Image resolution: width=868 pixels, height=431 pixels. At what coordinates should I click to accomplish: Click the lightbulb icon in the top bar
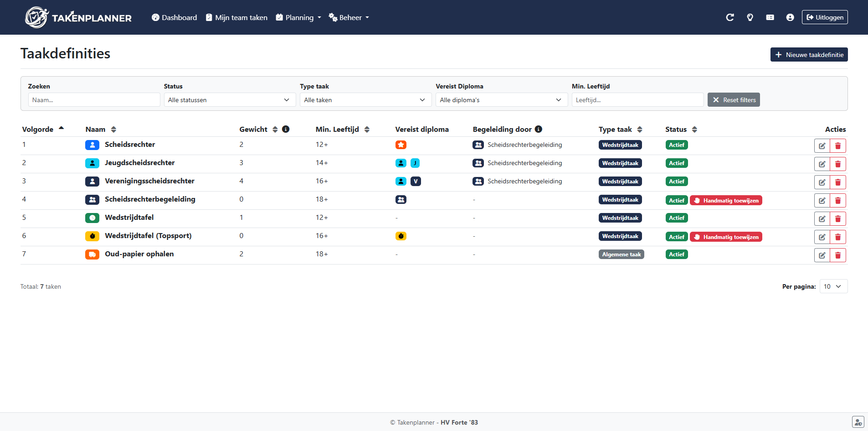[x=750, y=17]
